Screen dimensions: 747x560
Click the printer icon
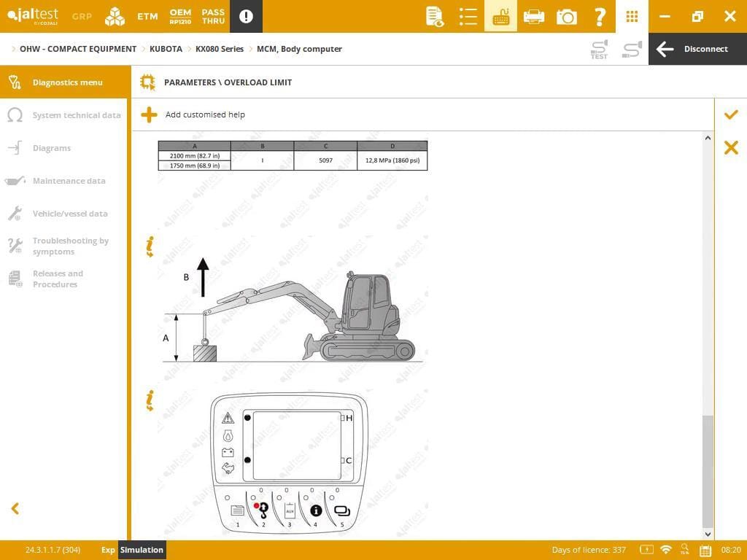(x=534, y=16)
